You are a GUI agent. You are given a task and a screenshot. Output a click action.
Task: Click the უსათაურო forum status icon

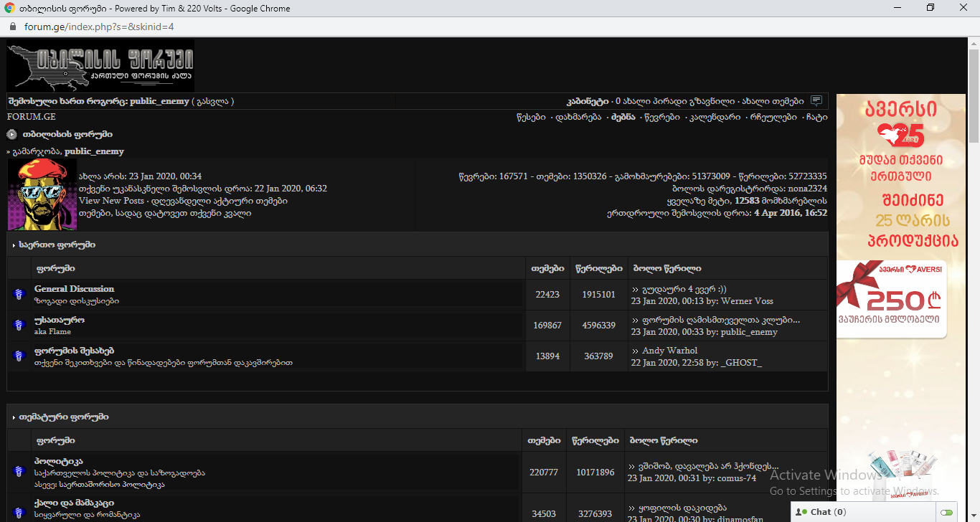[x=19, y=326]
